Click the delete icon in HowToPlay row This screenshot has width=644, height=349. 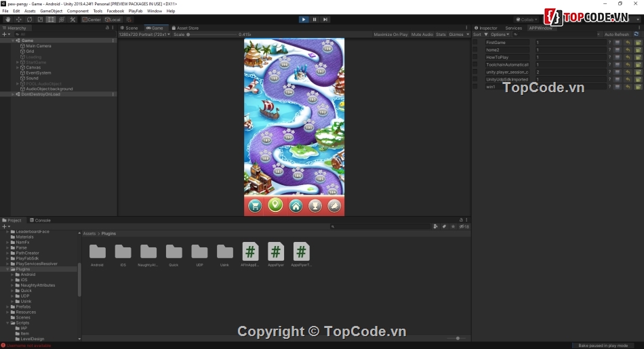point(638,57)
